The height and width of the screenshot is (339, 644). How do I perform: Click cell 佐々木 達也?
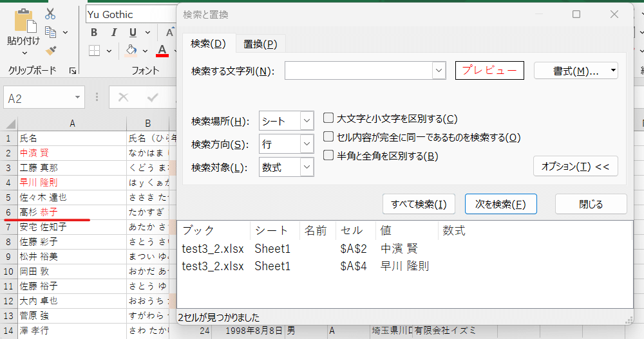72,197
